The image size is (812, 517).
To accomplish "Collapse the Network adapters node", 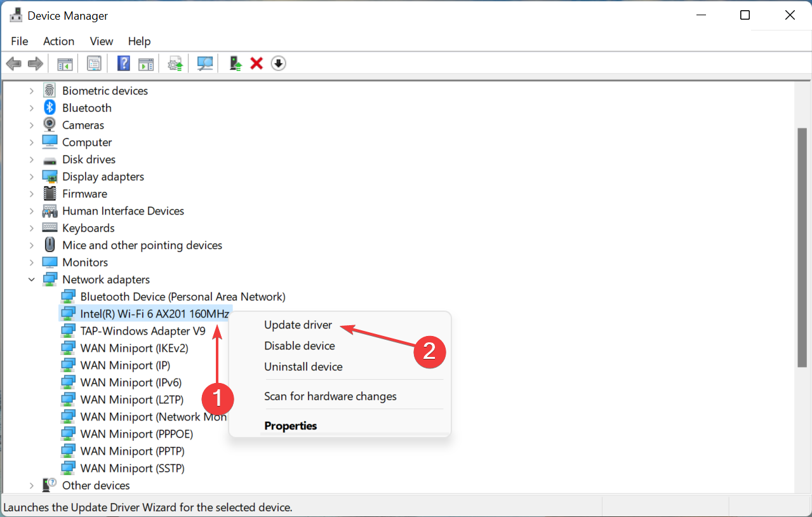I will click(32, 279).
